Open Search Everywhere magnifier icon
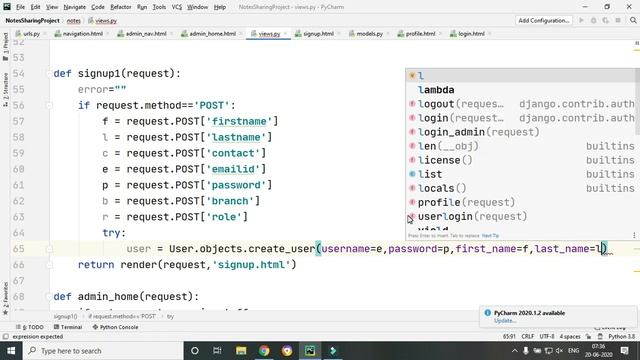The height and width of the screenshot is (360, 640). [633, 20]
